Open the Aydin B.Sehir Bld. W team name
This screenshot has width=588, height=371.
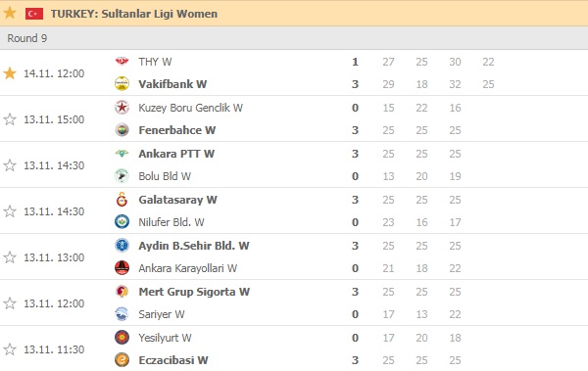pos(194,246)
